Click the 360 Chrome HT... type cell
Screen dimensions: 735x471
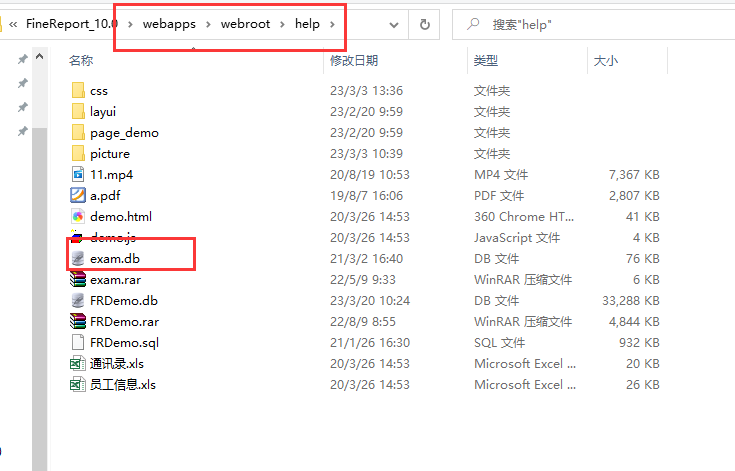(x=525, y=217)
